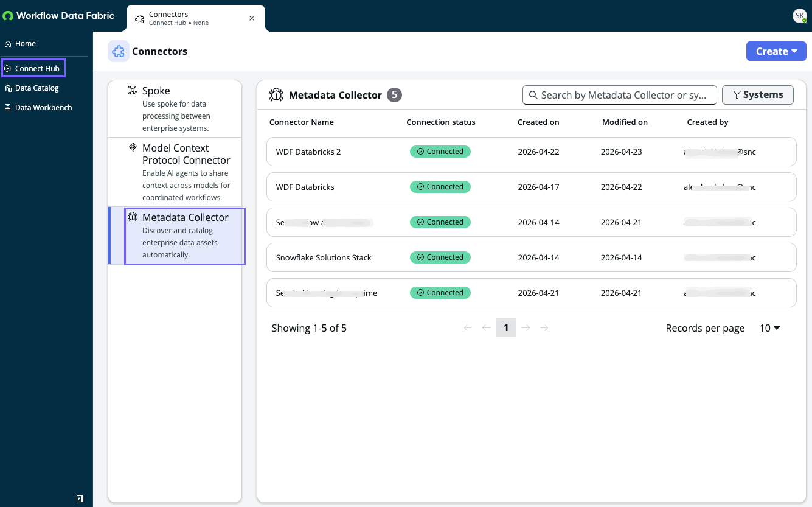Focus the Search by Metadata Collector field
The width and height of the screenshot is (812, 507).
[620, 95]
